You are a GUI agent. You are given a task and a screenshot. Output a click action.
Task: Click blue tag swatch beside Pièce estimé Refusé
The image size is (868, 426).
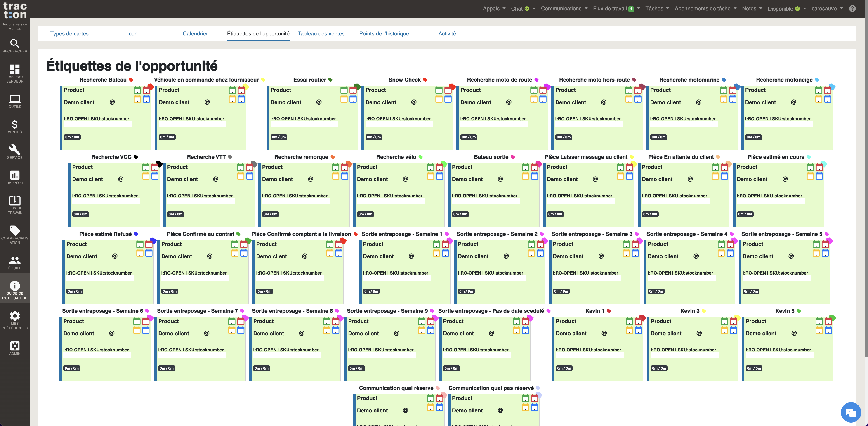pyautogui.click(x=136, y=234)
